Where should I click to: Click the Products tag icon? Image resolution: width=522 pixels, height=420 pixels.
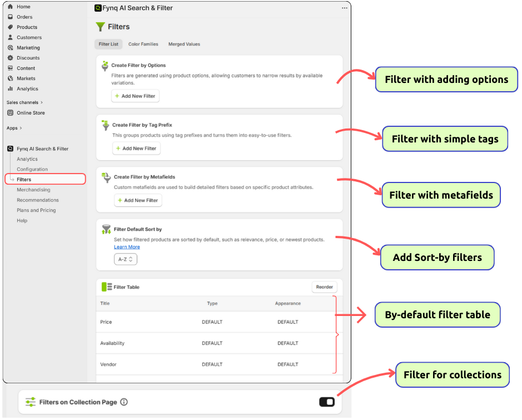click(x=11, y=27)
